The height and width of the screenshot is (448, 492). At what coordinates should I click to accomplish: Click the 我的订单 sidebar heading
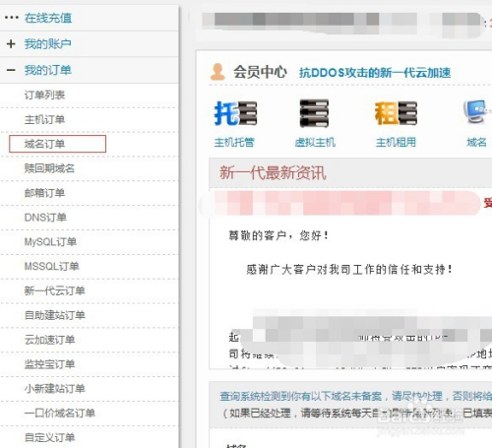[x=48, y=70]
